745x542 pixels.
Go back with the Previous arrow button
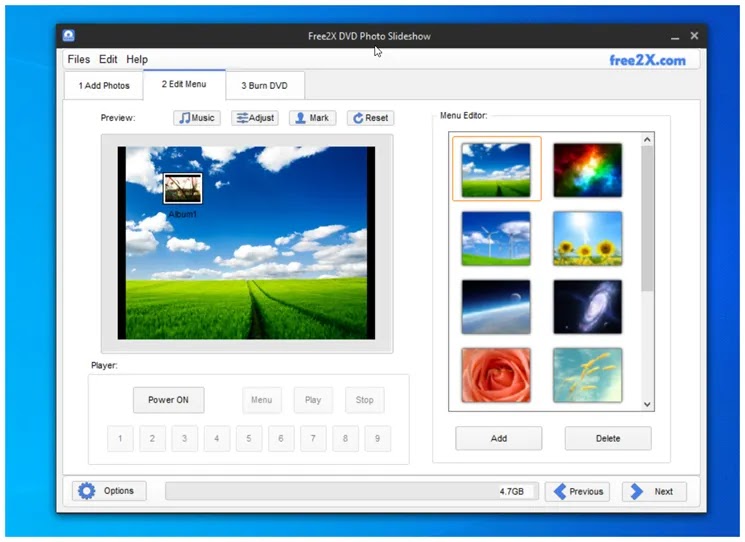click(x=577, y=491)
